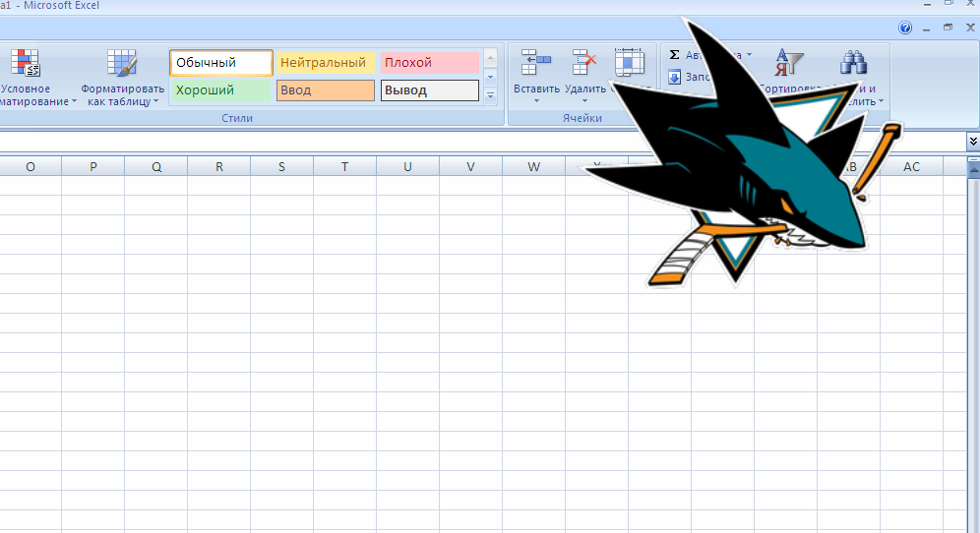Select column U header
Viewport: 980px width, 533px height.
coord(408,167)
